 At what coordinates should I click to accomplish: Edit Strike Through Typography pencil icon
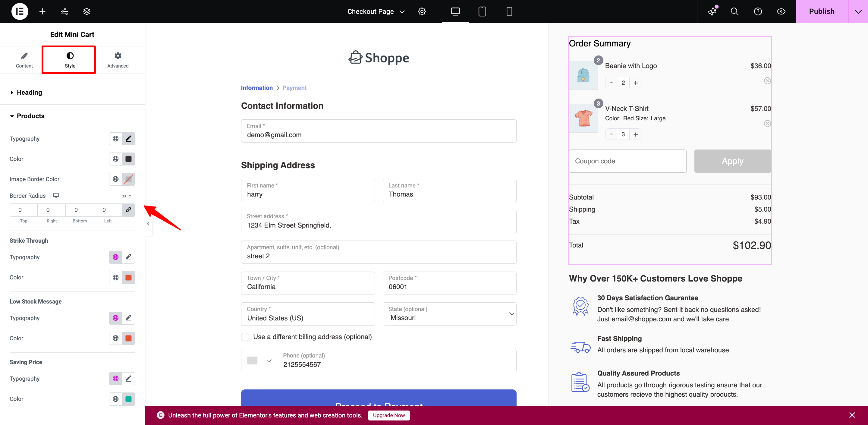(128, 257)
